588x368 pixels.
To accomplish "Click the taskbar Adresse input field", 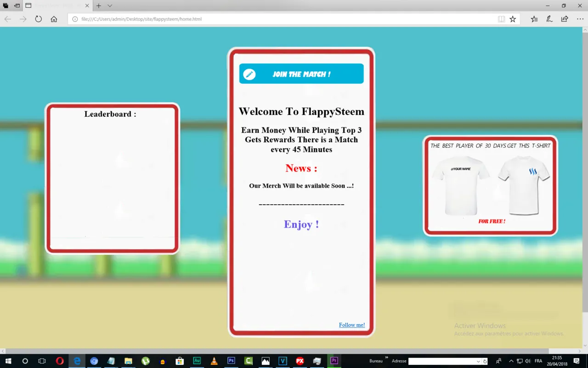I will (442, 361).
